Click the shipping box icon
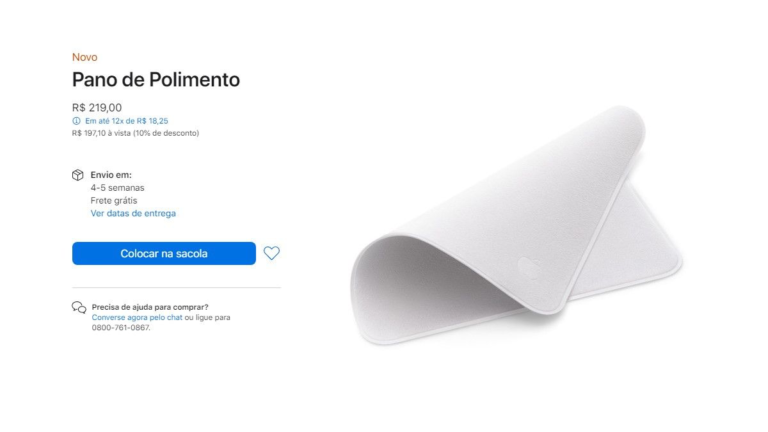Image resolution: width=768 pixels, height=432 pixels. pos(78,175)
